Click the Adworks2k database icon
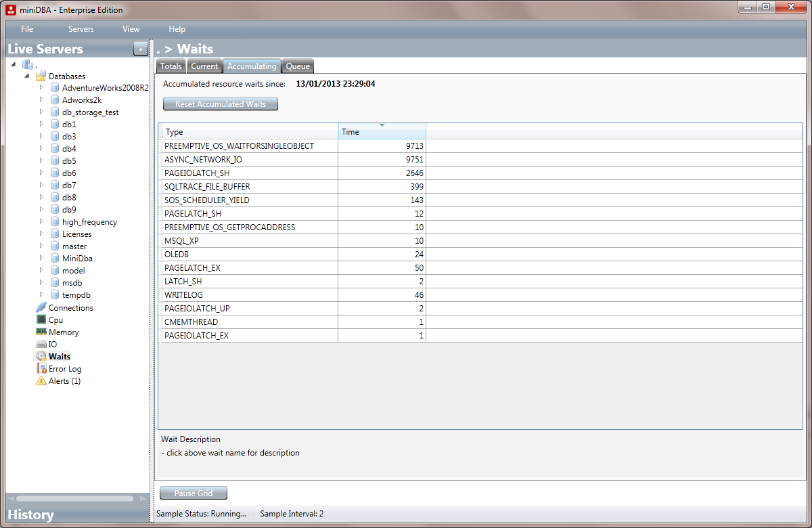 coord(55,100)
